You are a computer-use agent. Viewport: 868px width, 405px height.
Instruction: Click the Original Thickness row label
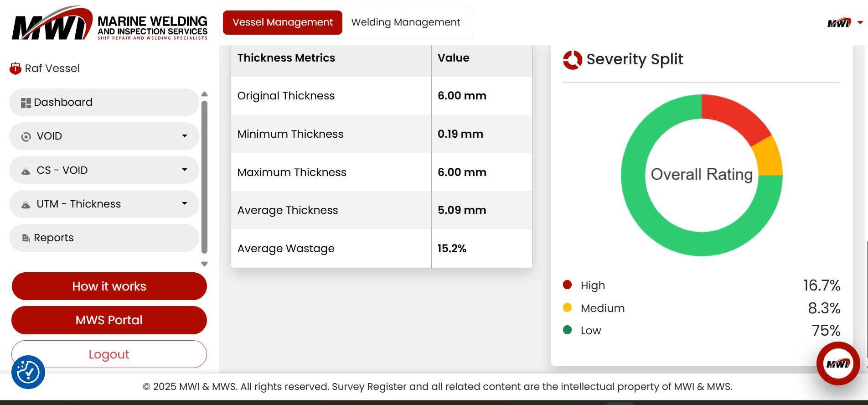tap(286, 96)
